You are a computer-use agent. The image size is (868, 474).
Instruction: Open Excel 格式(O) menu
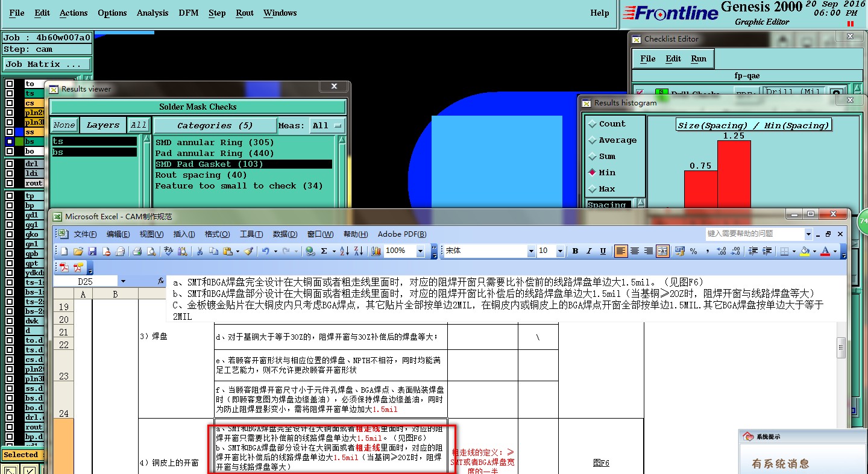click(x=217, y=234)
